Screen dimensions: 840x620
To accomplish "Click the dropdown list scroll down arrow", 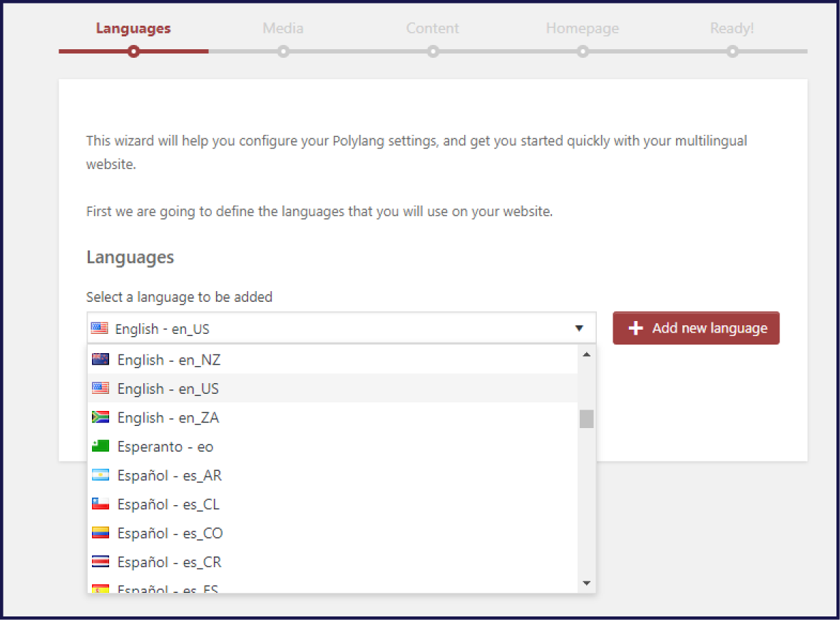I will click(587, 583).
